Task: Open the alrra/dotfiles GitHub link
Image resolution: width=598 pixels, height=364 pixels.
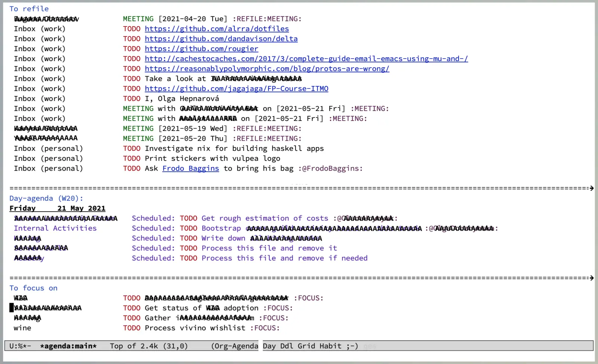Action: coord(217,29)
